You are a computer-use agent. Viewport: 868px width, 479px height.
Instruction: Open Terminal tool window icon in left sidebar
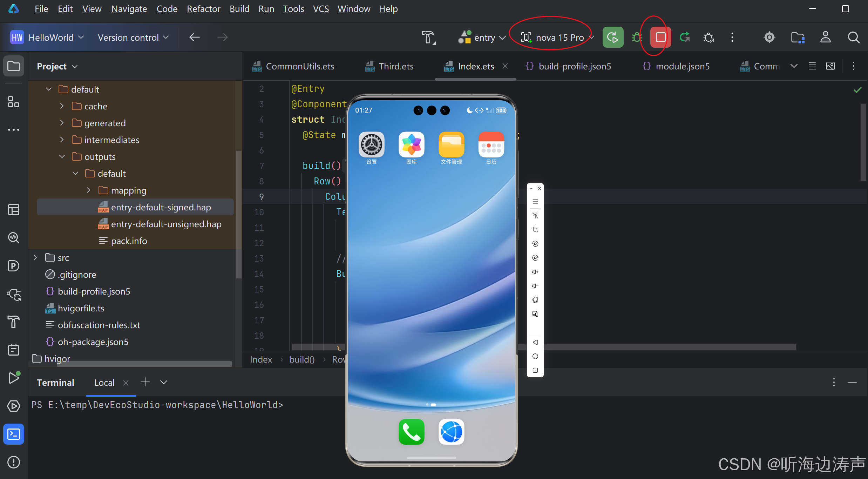click(14, 434)
